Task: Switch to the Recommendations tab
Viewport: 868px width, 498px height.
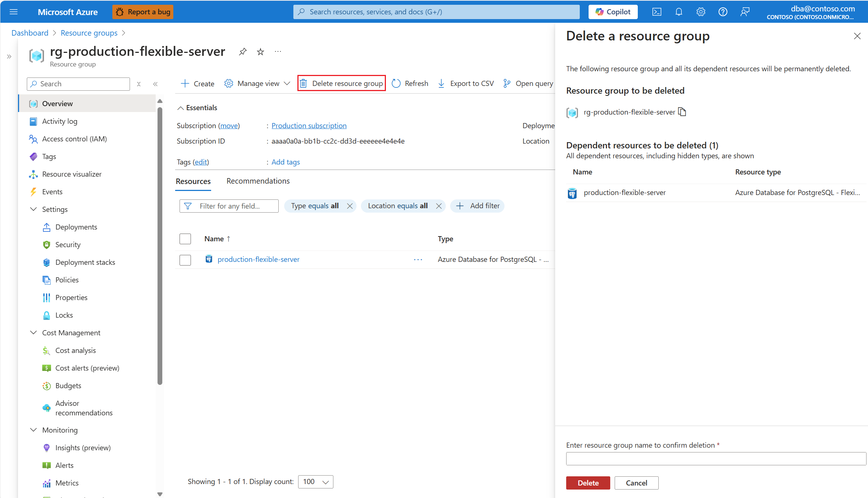Action: click(x=258, y=181)
